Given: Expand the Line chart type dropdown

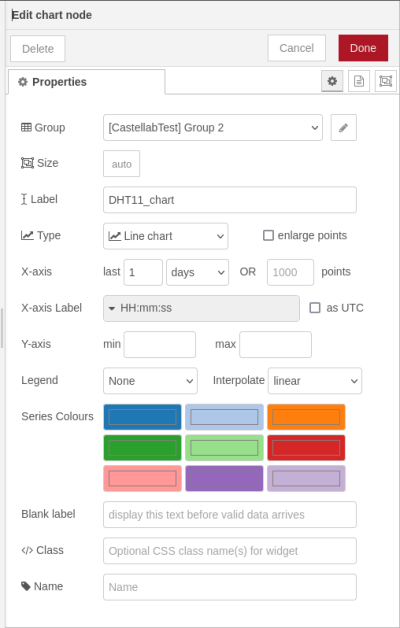Looking at the screenshot, I should (165, 236).
